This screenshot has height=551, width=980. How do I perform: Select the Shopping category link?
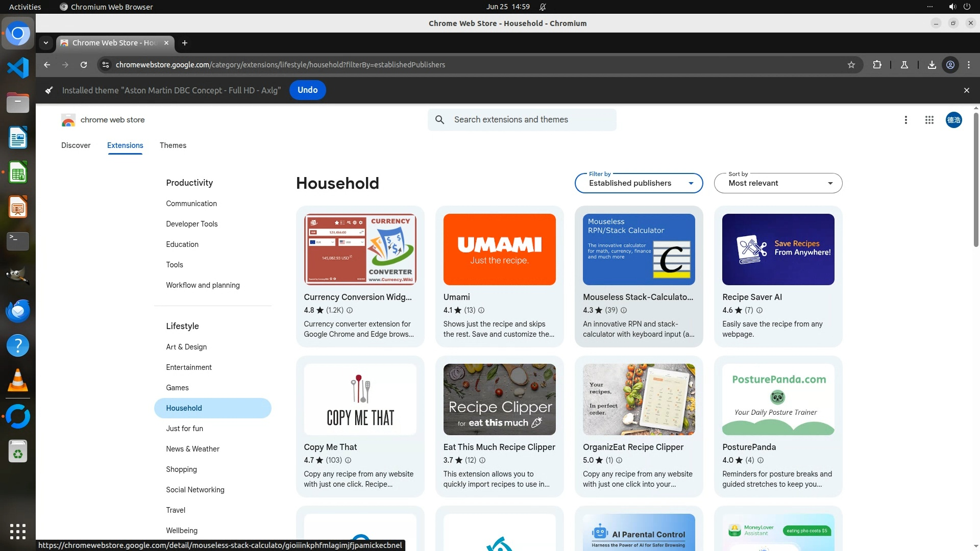[181, 469]
